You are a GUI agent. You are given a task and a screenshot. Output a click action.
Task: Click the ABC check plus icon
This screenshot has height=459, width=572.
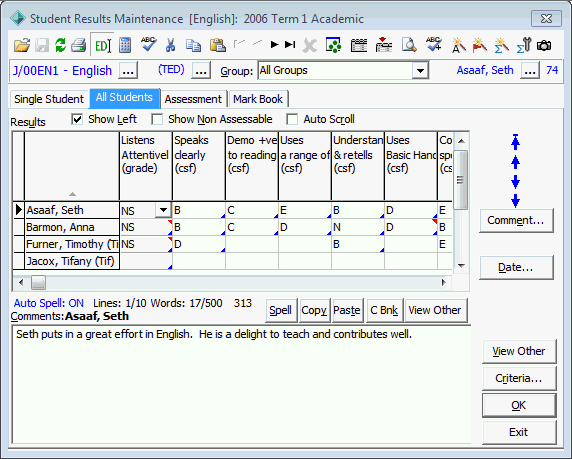pyautogui.click(x=434, y=44)
